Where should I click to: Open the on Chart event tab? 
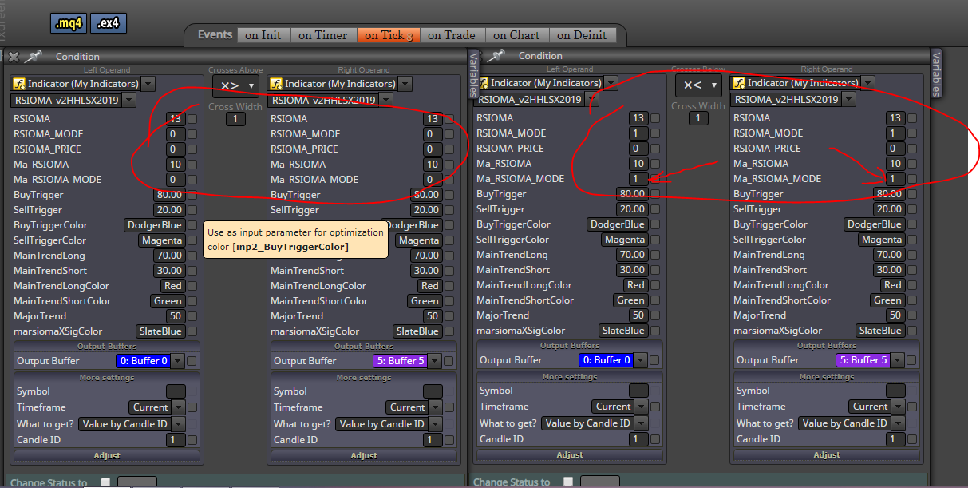tap(516, 35)
